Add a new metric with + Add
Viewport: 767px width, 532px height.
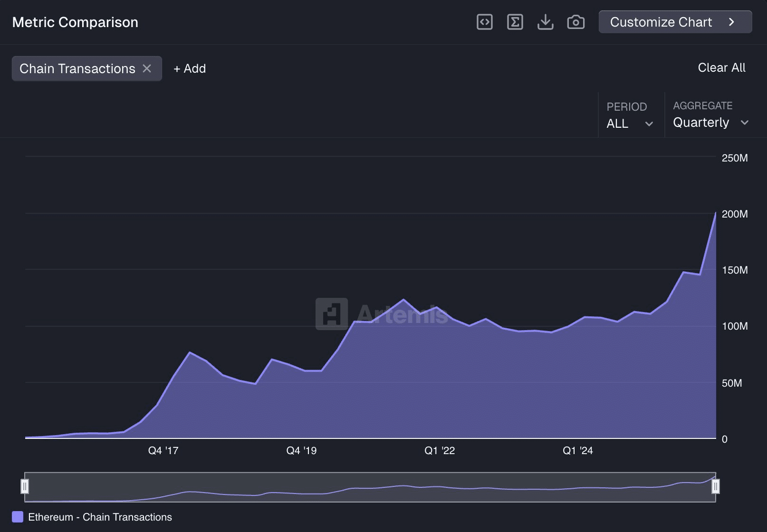[190, 68]
